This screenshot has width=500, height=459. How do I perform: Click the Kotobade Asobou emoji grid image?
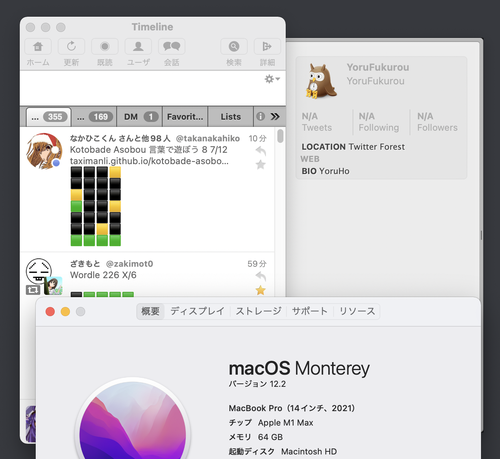(x=96, y=206)
